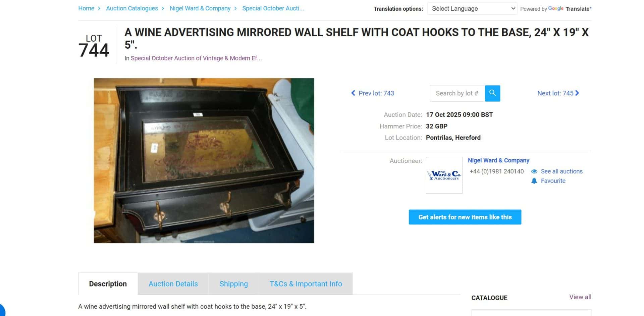Click the Search by lot number field
The width and height of the screenshot is (644, 316).
pos(457,93)
